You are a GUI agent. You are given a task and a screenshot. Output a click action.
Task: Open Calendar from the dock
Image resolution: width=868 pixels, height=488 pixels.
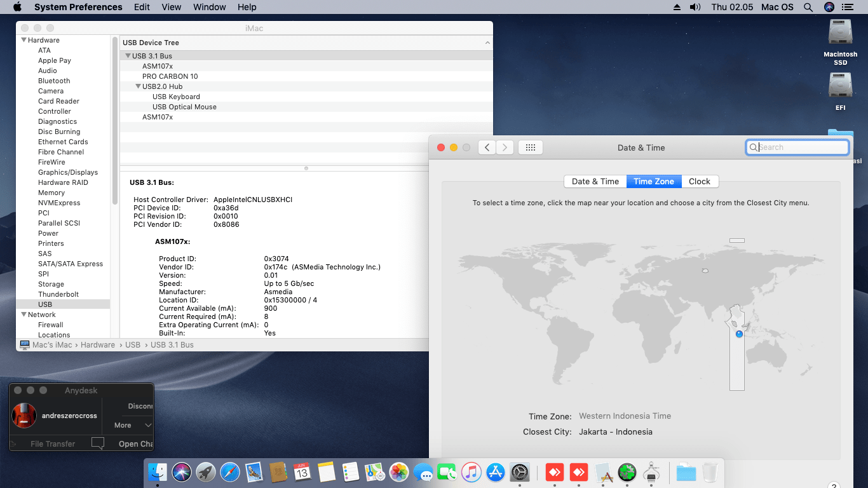(302, 471)
